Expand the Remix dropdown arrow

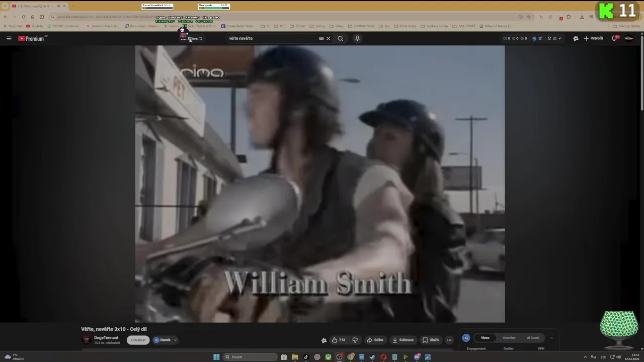click(x=175, y=340)
